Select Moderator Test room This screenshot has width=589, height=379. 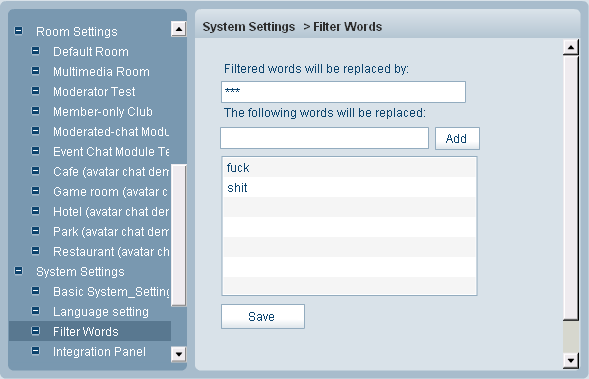pos(94,92)
